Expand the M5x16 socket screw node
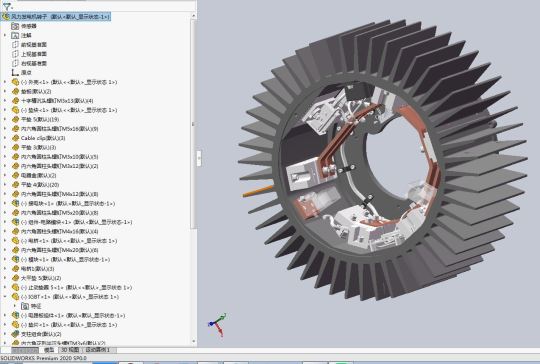 (5, 128)
